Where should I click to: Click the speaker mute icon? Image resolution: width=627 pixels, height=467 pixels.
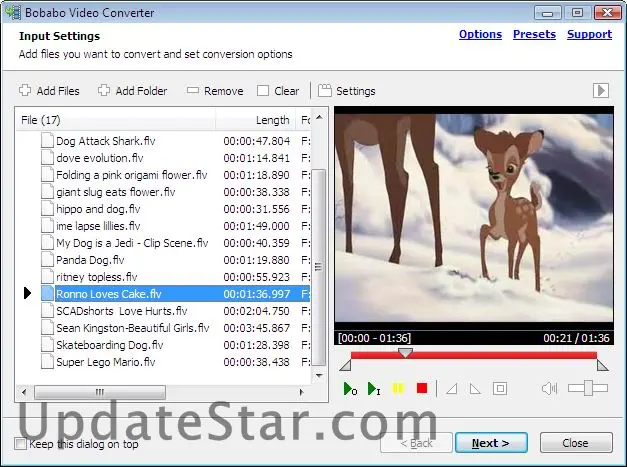[549, 388]
